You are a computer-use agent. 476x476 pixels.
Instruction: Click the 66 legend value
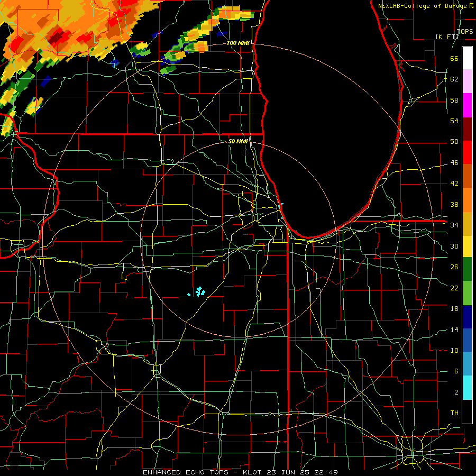[x=454, y=58]
